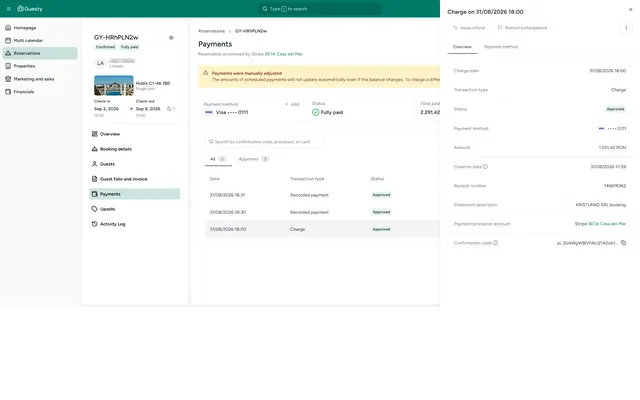Click the Homepage house icon

(x=8, y=28)
